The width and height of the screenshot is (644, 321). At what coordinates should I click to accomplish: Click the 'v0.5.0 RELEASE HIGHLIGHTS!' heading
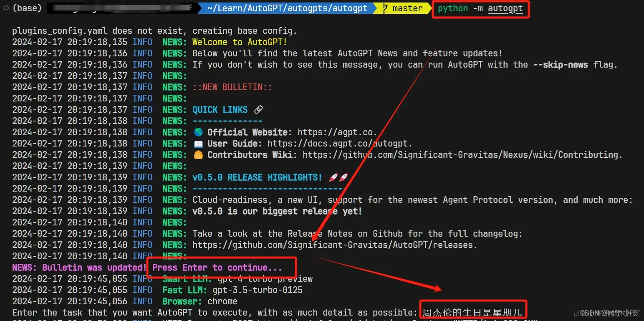(x=257, y=177)
